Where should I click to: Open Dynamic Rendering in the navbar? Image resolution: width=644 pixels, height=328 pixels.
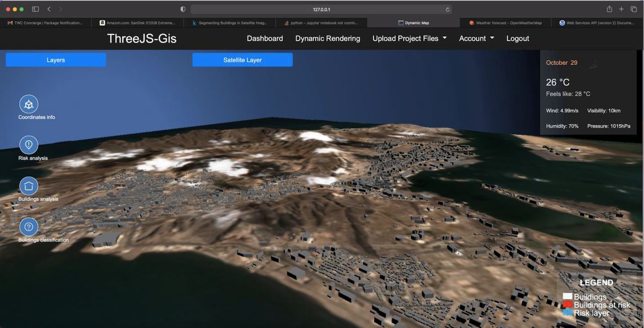coord(328,38)
